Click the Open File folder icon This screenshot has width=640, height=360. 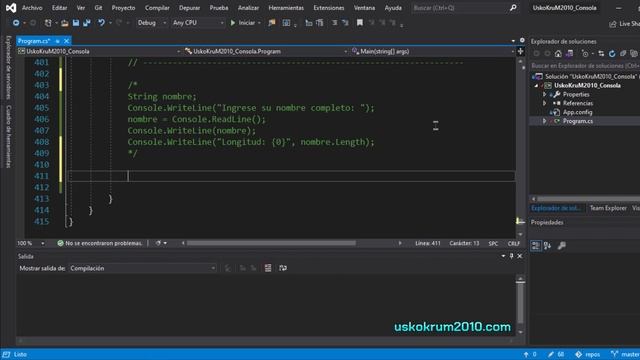64,23
